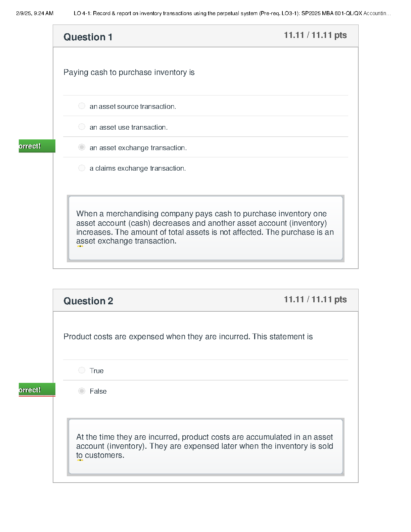Screen dimensions: 411x532
Task: Click the Question 1 heading
Action: [x=88, y=37]
